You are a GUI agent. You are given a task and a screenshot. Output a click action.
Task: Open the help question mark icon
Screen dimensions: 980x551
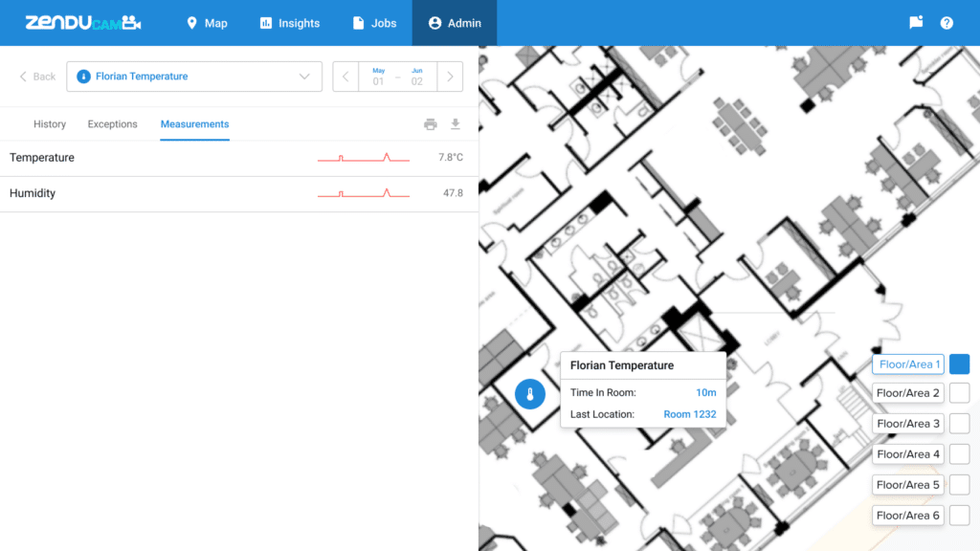coord(947,23)
